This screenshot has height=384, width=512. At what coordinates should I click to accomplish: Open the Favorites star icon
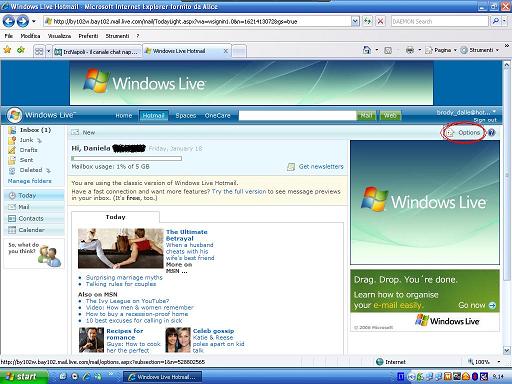coord(7,50)
